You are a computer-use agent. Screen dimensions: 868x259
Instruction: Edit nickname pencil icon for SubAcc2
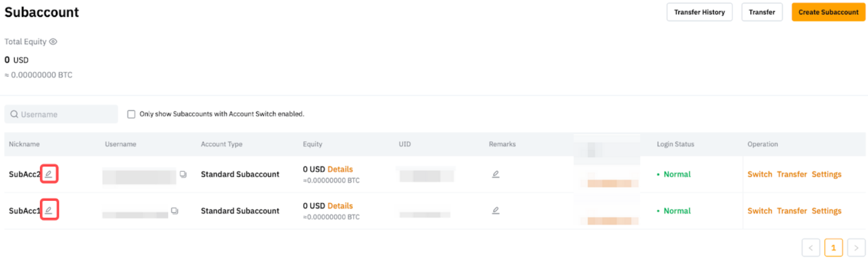(x=49, y=174)
